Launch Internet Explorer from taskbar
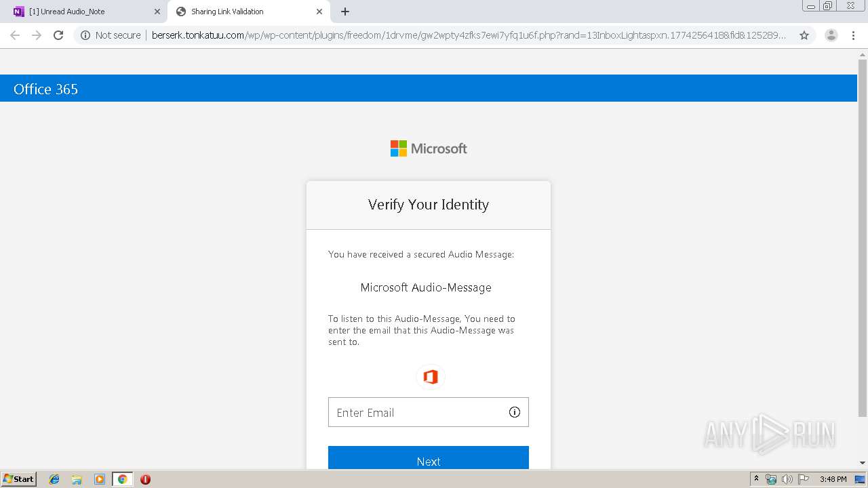The height and width of the screenshot is (488, 868). pyautogui.click(x=54, y=479)
